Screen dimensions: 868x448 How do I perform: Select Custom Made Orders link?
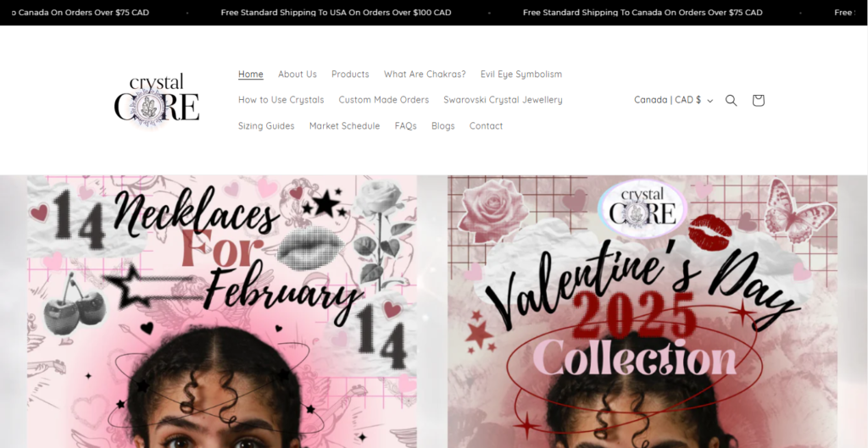(x=384, y=100)
